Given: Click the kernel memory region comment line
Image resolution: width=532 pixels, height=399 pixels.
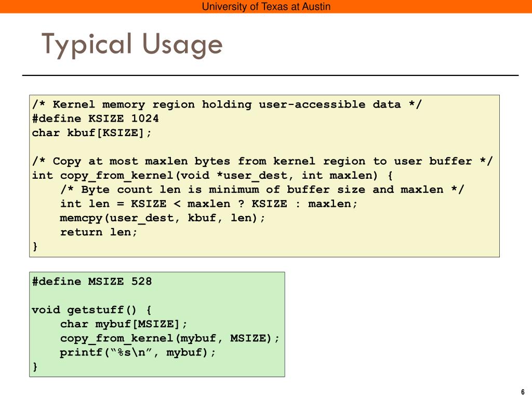Looking at the screenshot, I should click(227, 104).
